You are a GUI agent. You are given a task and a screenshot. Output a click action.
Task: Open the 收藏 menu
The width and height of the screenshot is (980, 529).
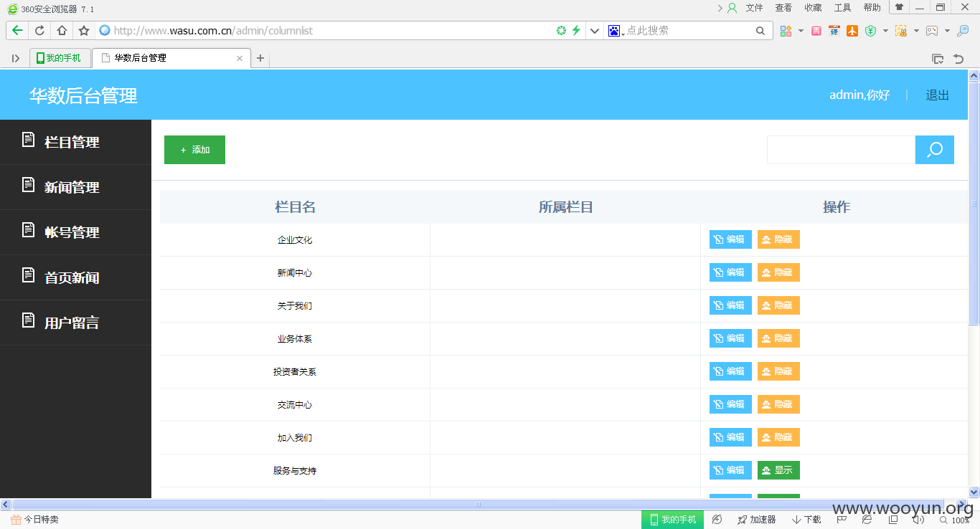pyautogui.click(x=813, y=8)
